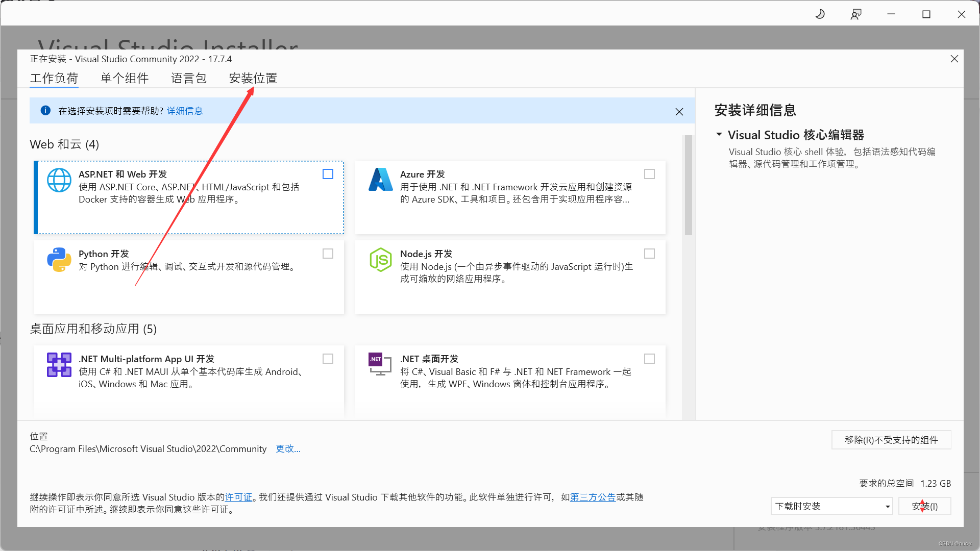Toggle dark theme moon icon
Viewport: 980px width, 551px height.
tap(820, 14)
